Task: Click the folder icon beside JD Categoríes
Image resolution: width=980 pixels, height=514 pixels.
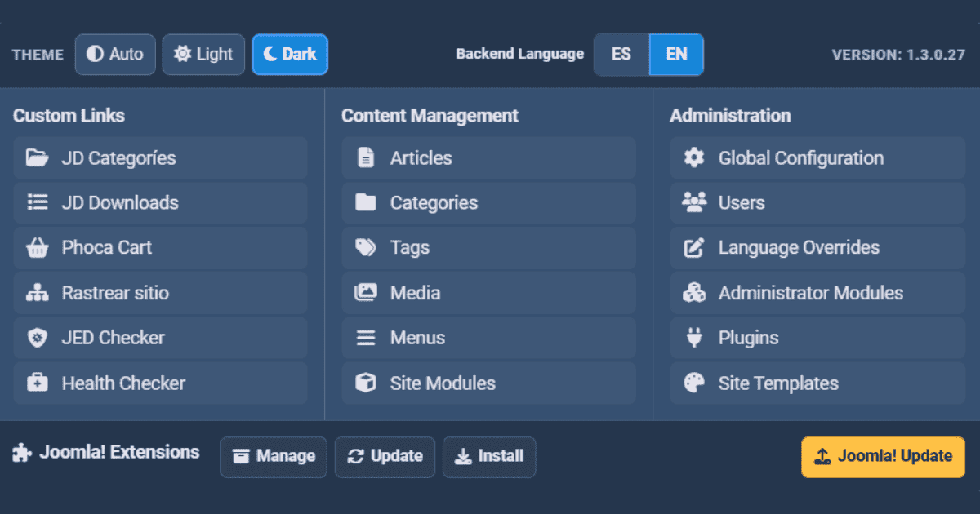Action: pos(38,157)
